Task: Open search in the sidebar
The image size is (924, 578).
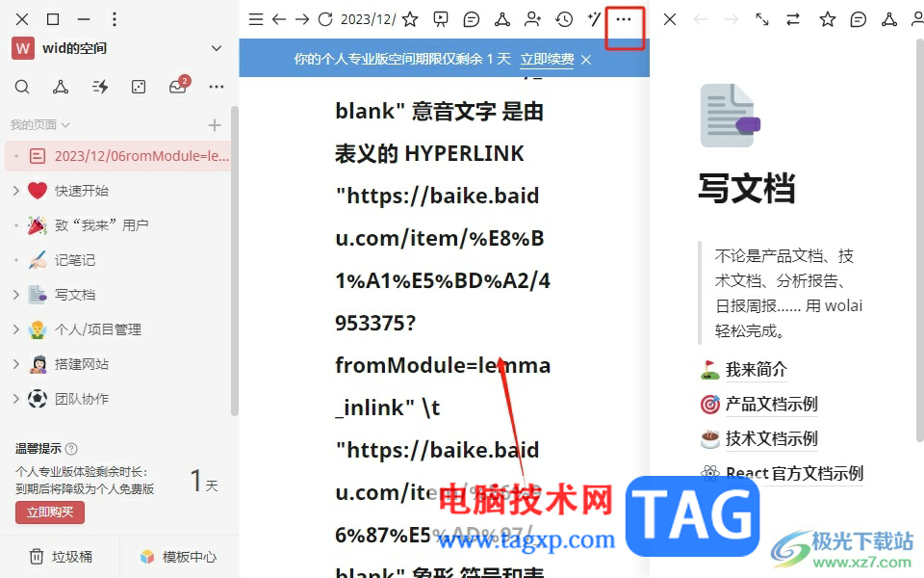Action: click(22, 88)
